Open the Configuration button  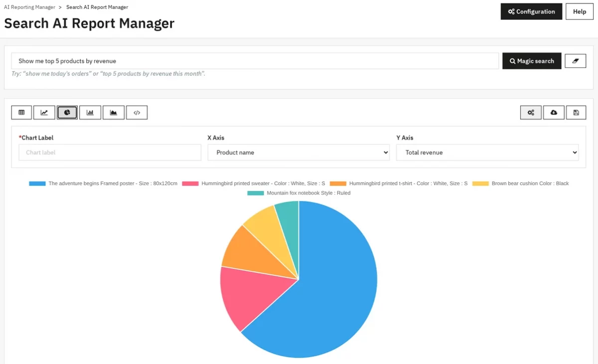pyautogui.click(x=531, y=11)
